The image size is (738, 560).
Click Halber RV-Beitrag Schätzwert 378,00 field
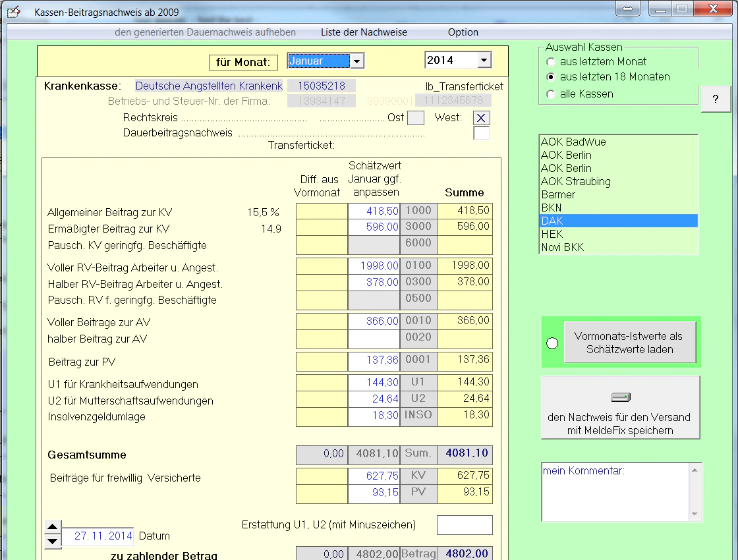[x=374, y=283]
